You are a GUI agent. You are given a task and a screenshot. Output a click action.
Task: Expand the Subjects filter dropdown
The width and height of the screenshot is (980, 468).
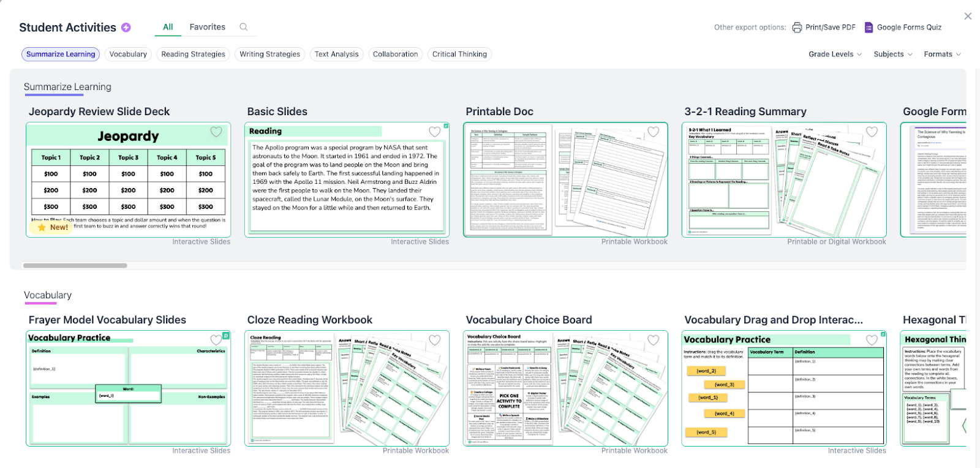coord(893,55)
